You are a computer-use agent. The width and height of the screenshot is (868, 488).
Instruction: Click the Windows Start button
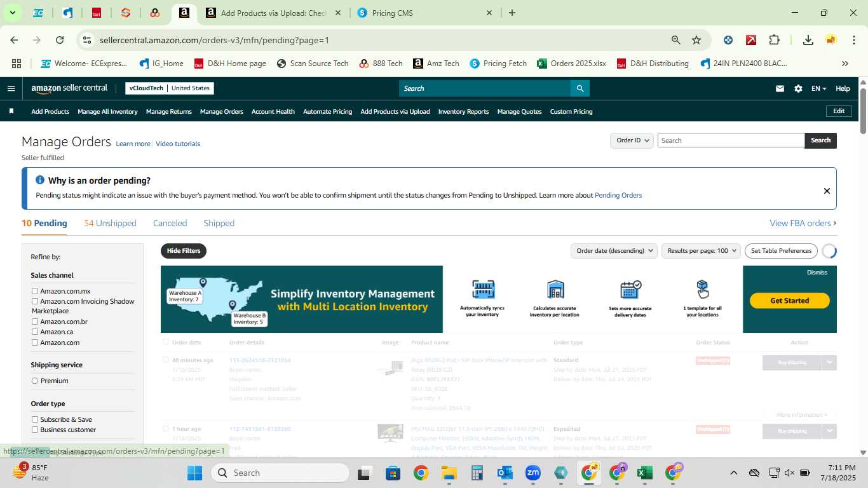click(x=194, y=473)
